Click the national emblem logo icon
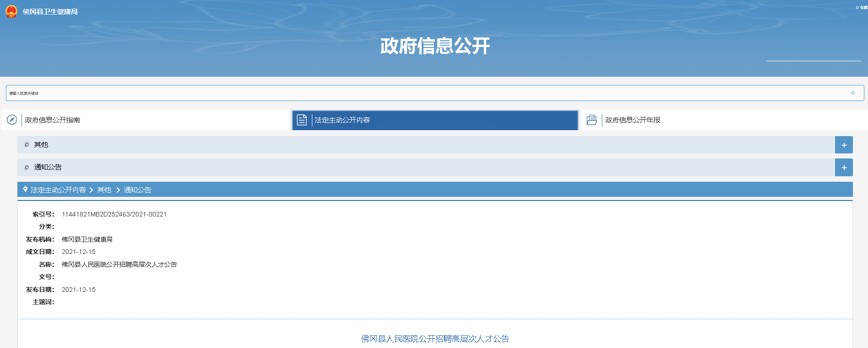 (11, 11)
